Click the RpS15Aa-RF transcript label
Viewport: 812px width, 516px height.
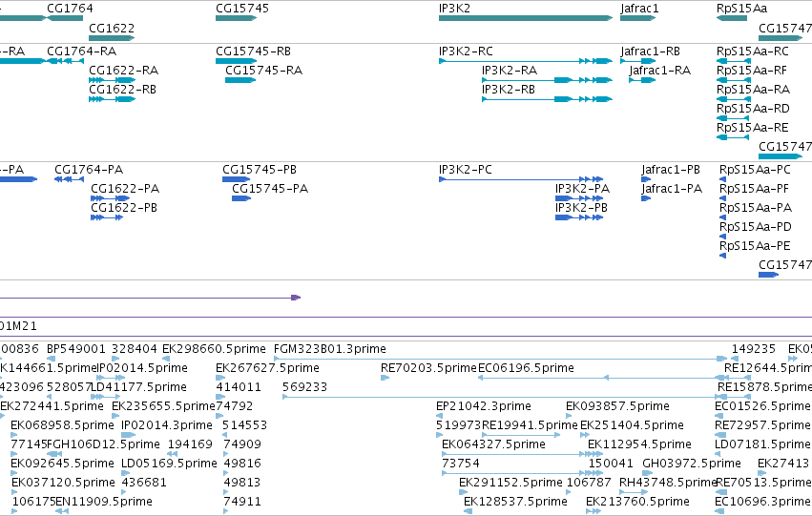click(x=752, y=71)
